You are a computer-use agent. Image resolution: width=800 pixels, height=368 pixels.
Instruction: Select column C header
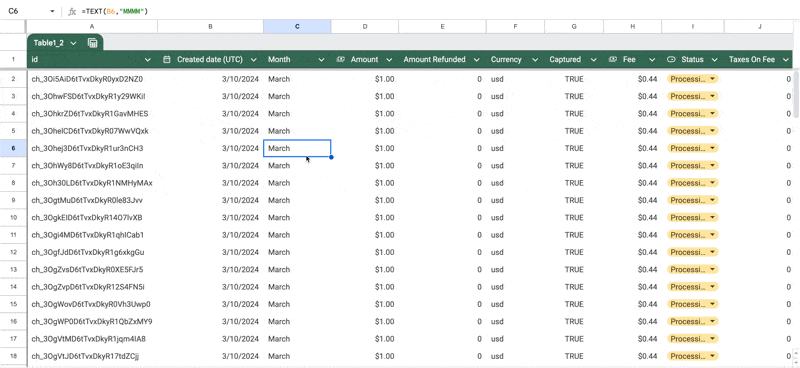(x=297, y=26)
